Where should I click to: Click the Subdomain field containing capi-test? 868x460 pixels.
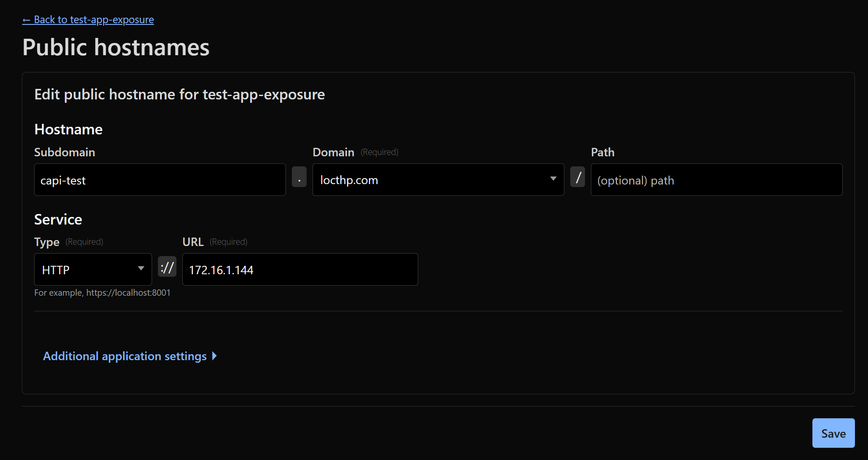(x=160, y=180)
